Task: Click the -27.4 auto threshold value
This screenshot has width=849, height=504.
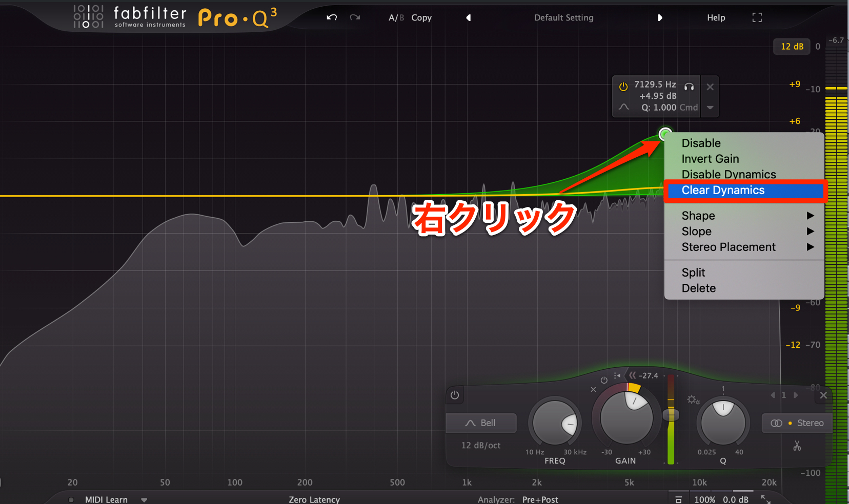Action: 649,375
